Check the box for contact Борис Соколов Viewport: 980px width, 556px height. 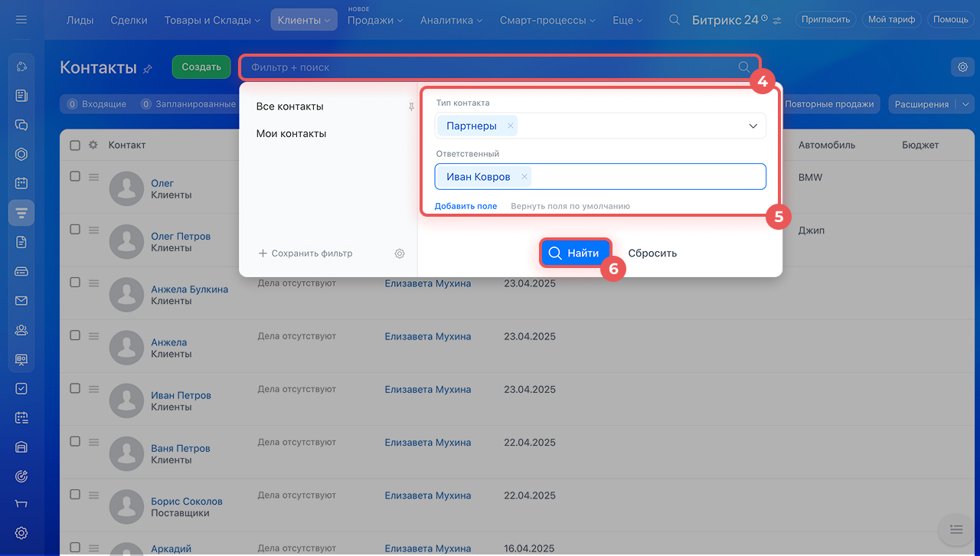[75, 494]
